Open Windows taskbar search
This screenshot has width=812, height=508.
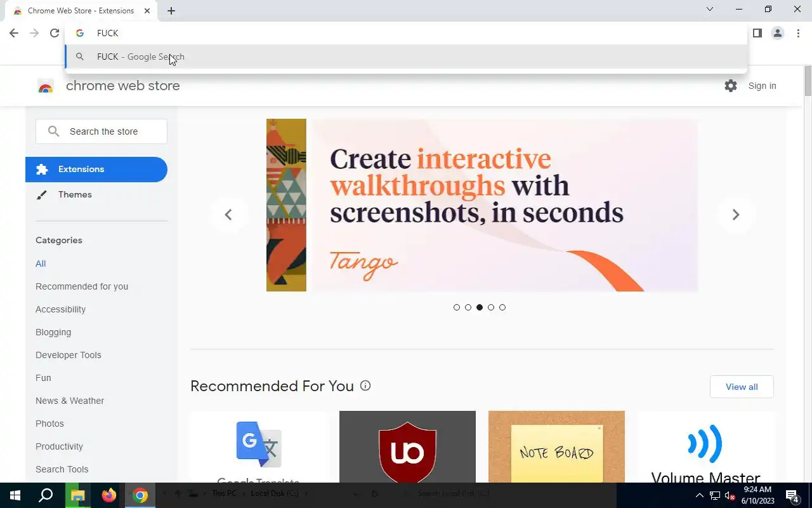46,495
